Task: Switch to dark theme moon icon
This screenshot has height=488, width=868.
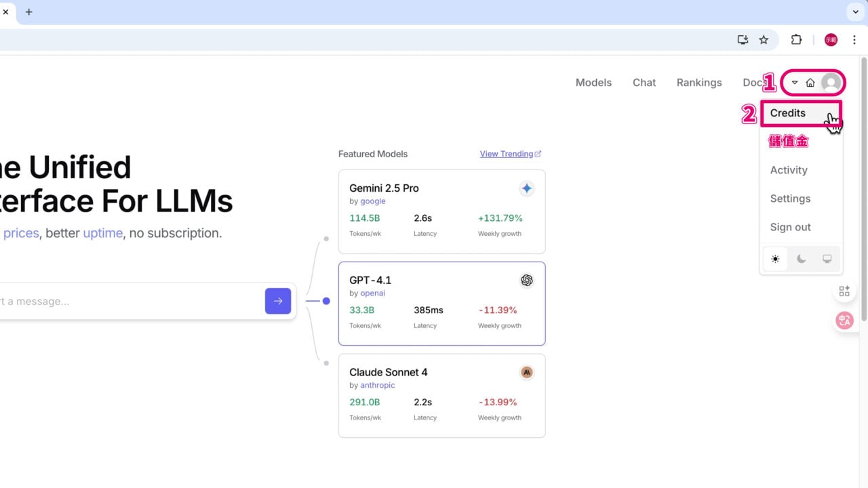Action: coord(801,259)
